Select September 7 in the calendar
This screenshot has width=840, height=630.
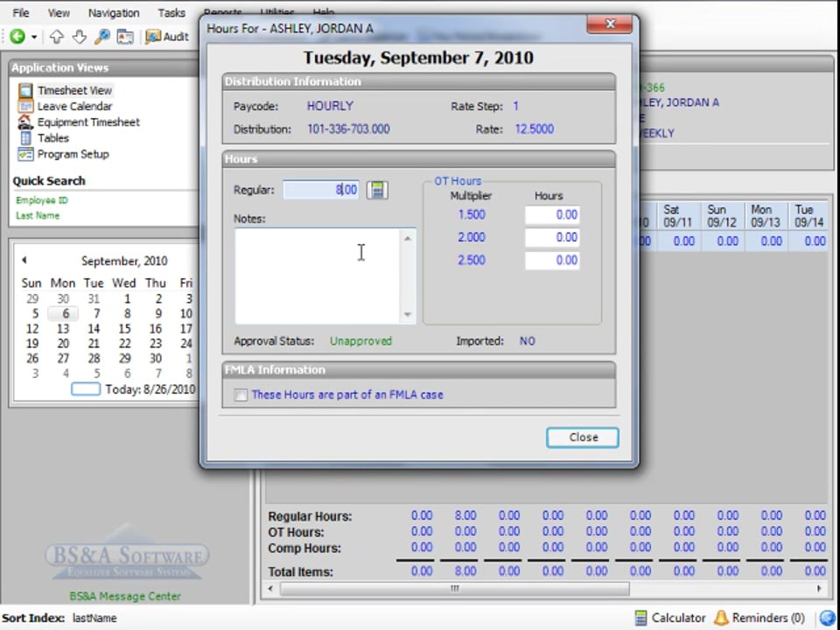(96, 313)
